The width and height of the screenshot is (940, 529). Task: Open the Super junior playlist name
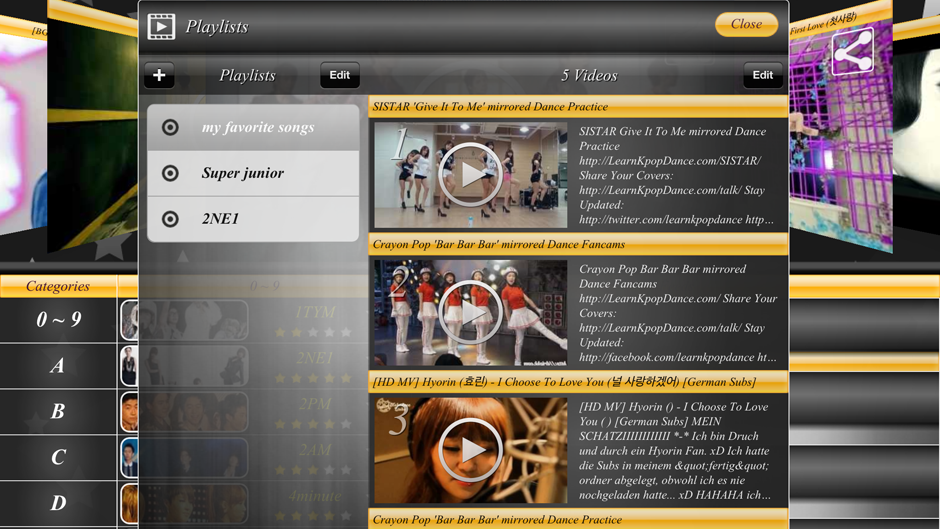click(243, 173)
